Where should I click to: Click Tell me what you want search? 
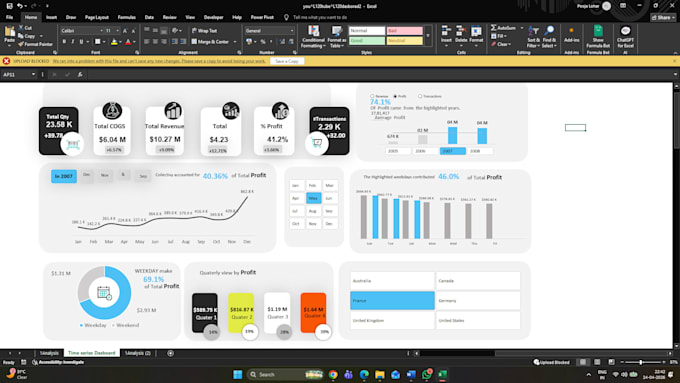click(x=320, y=17)
